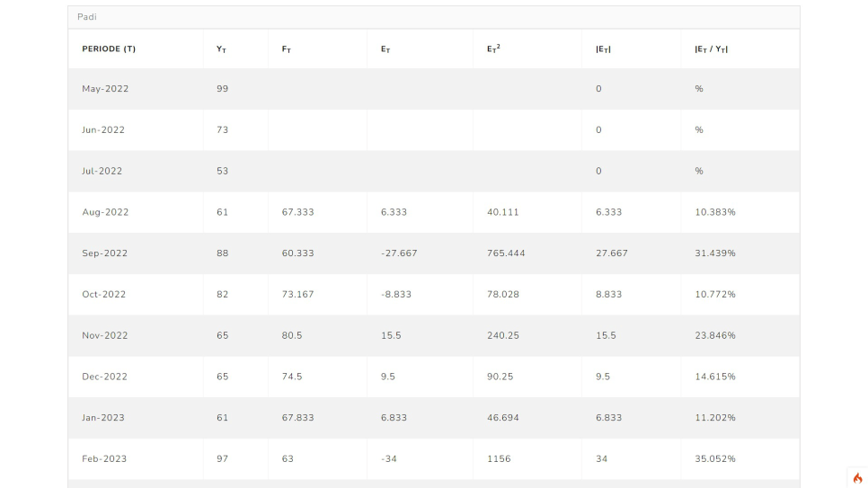Select the May-2022 period cell

coord(105,89)
